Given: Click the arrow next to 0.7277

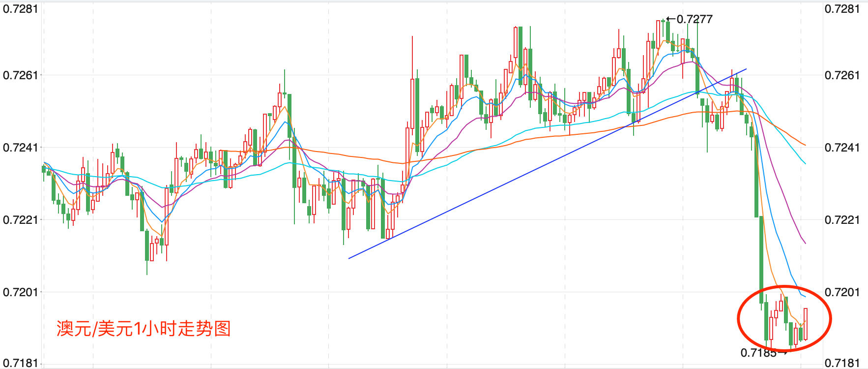Looking at the screenshot, I should [671, 20].
